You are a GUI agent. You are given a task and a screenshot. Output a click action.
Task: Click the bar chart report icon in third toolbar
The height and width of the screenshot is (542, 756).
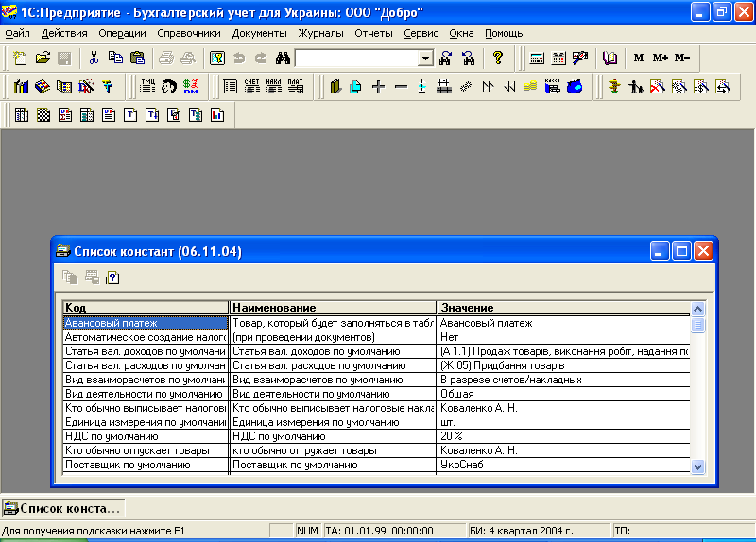tap(217, 115)
